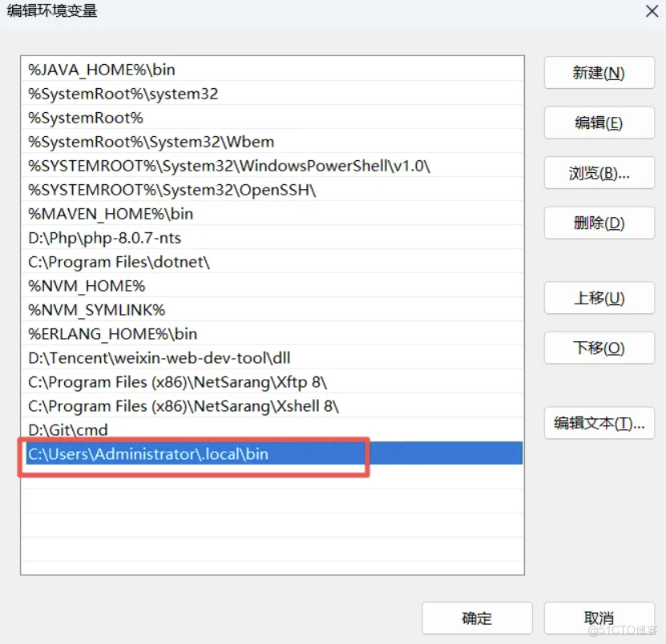Image resolution: width=666 pixels, height=644 pixels.
Task: Move entry down with 下移(O) button
Action: 599,348
